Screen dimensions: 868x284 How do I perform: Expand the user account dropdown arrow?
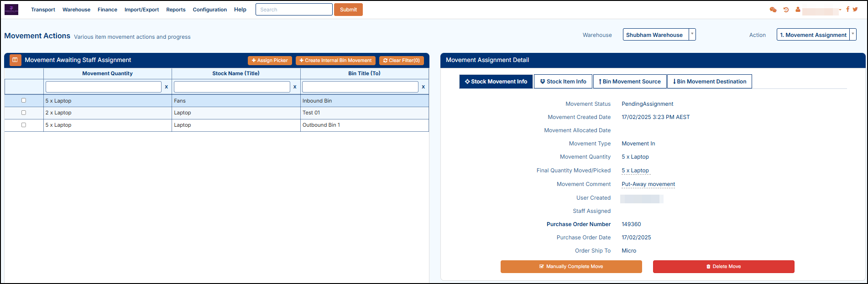pyautogui.click(x=840, y=10)
